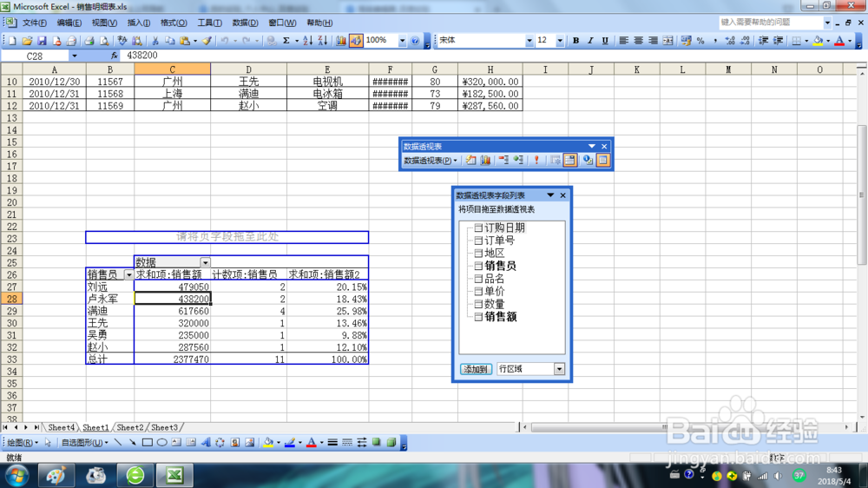Viewport: 868px width, 488px height.
Task: Refresh PivotTable data with the exclamation icon
Action: tap(536, 161)
